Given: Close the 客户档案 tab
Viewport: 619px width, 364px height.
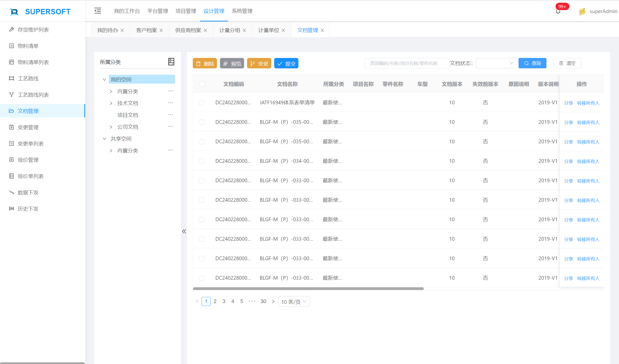Looking at the screenshot, I should click(161, 30).
